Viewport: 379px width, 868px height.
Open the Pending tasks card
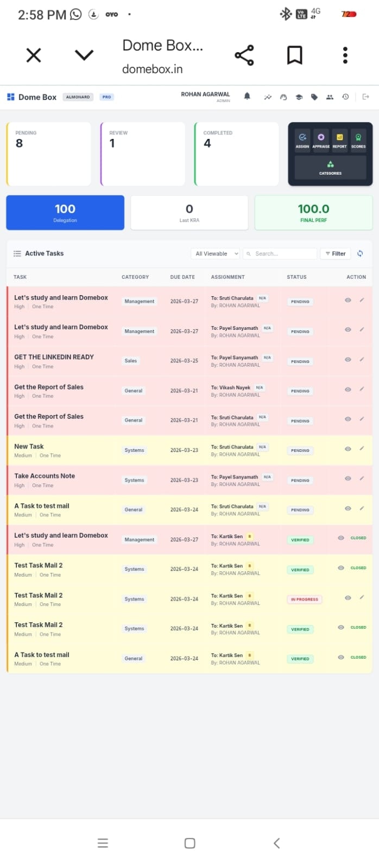pyautogui.click(x=48, y=154)
